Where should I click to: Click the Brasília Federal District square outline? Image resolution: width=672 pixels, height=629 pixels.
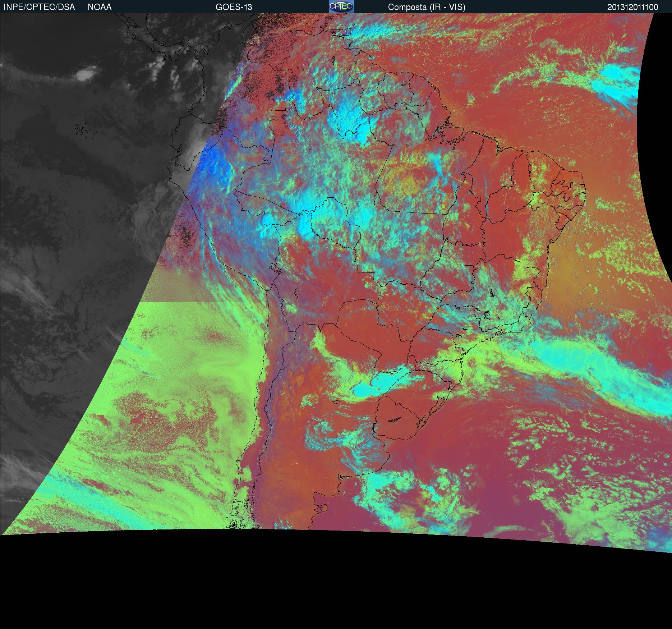click(469, 267)
